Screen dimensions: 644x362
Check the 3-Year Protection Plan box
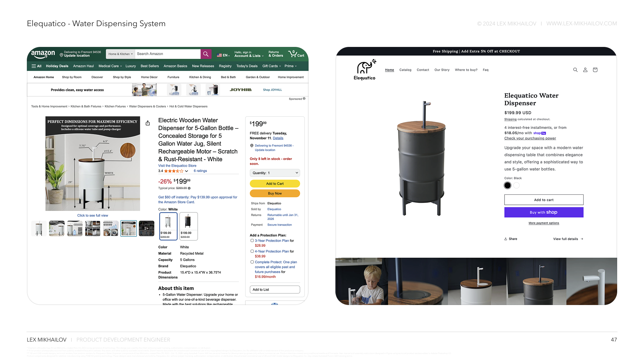click(252, 241)
